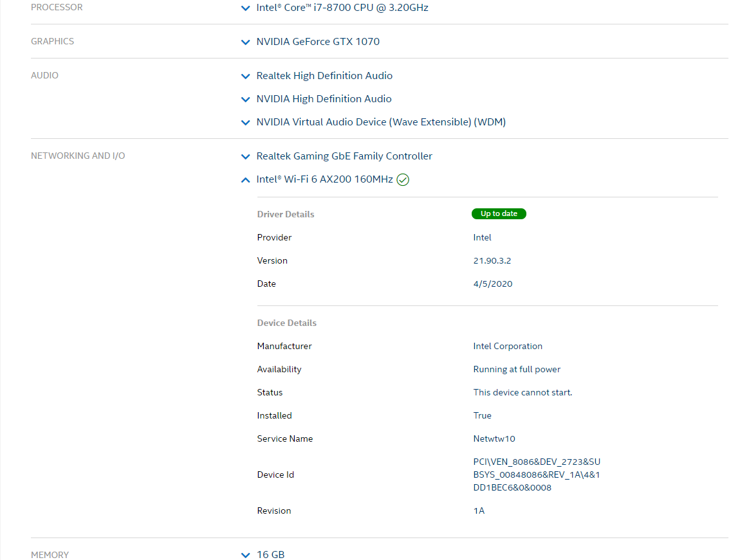
Task: Select Running at full power value
Action: click(517, 370)
